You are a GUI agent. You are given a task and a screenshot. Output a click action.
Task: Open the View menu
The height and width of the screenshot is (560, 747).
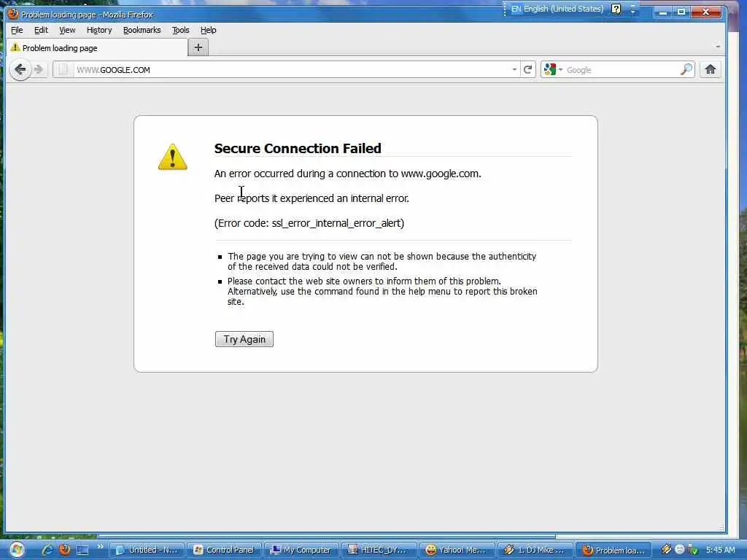(67, 30)
